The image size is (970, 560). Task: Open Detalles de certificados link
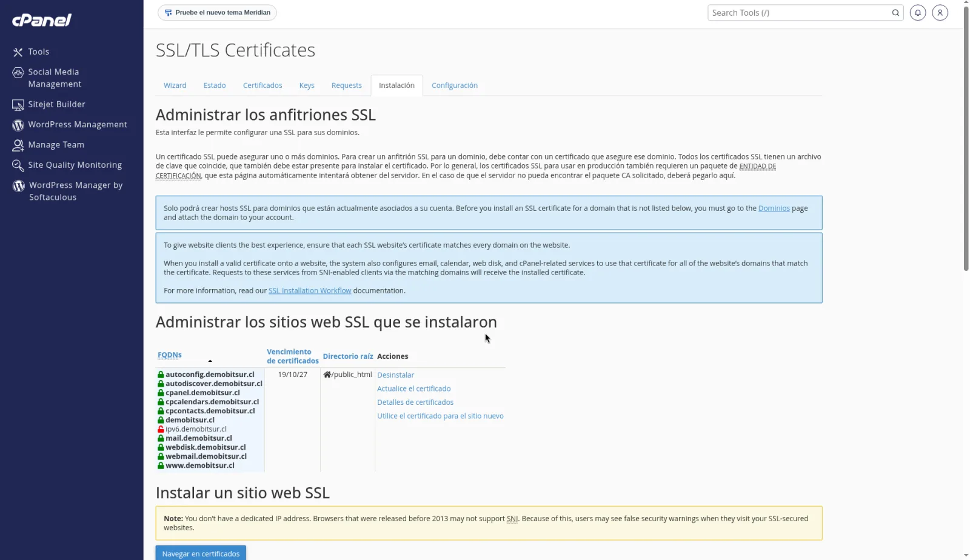(x=415, y=402)
